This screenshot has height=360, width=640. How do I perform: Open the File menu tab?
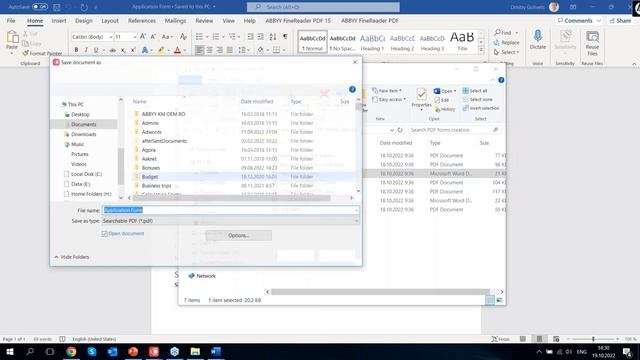[11, 20]
